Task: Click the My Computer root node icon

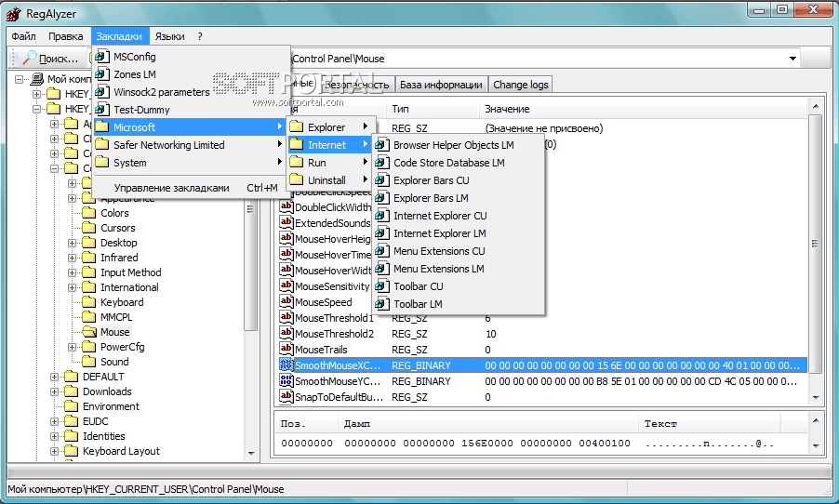Action: (37, 79)
